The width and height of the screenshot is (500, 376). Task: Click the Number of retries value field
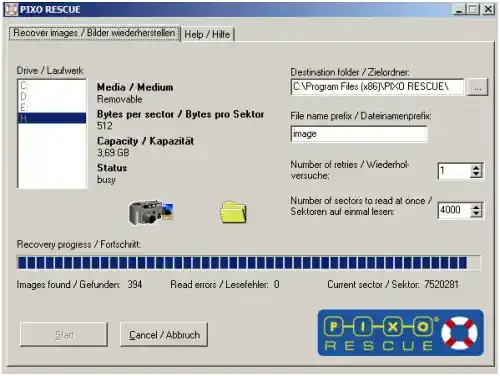point(454,171)
